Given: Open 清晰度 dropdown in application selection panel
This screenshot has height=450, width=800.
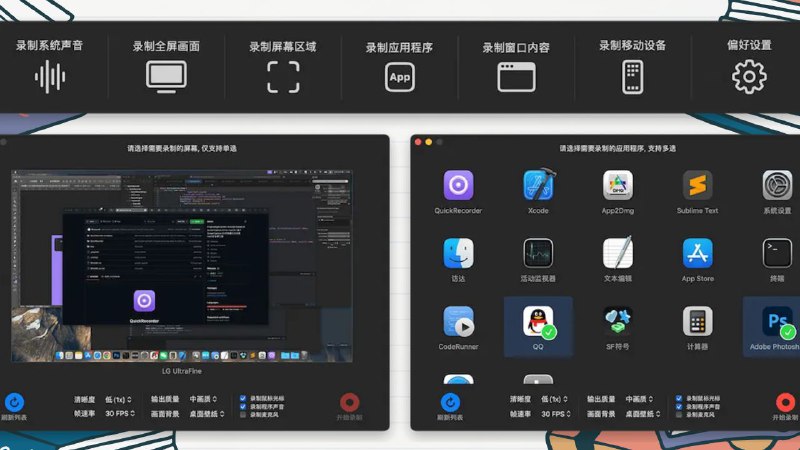Looking at the screenshot, I should [x=554, y=399].
